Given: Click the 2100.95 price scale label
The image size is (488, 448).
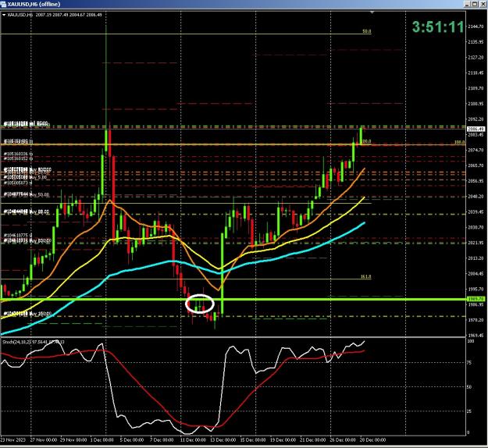Looking at the screenshot, I should pyautogui.click(x=476, y=104).
